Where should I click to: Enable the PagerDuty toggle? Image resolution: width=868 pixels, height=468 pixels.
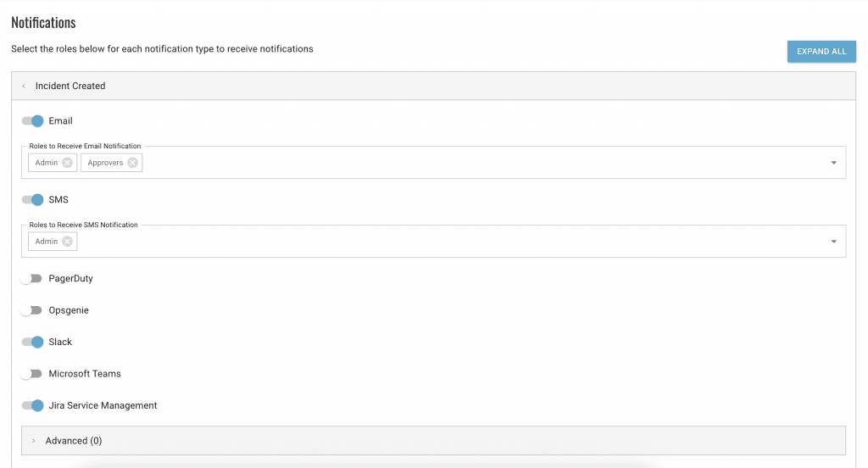(32, 279)
